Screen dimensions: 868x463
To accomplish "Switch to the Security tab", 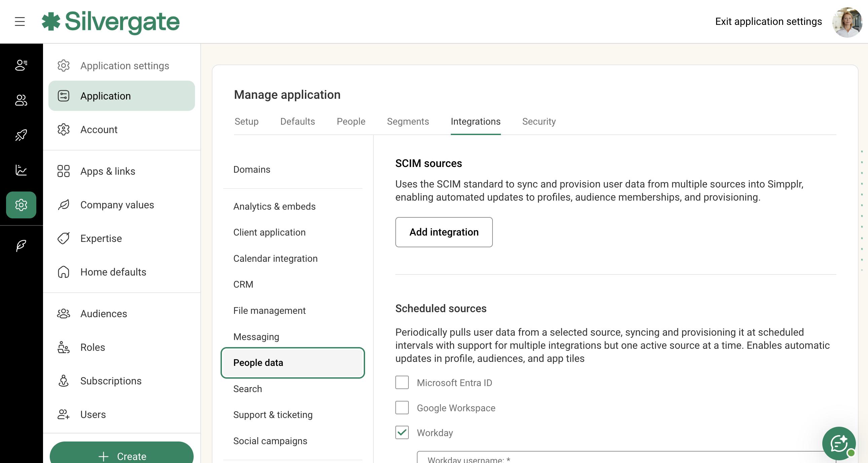I will click(x=539, y=121).
